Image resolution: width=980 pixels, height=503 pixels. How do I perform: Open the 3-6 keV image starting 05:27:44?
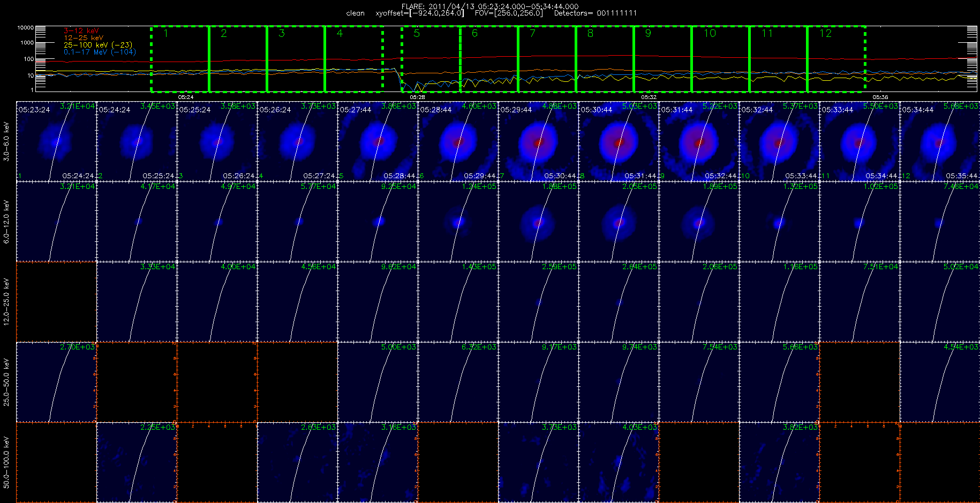click(x=378, y=141)
